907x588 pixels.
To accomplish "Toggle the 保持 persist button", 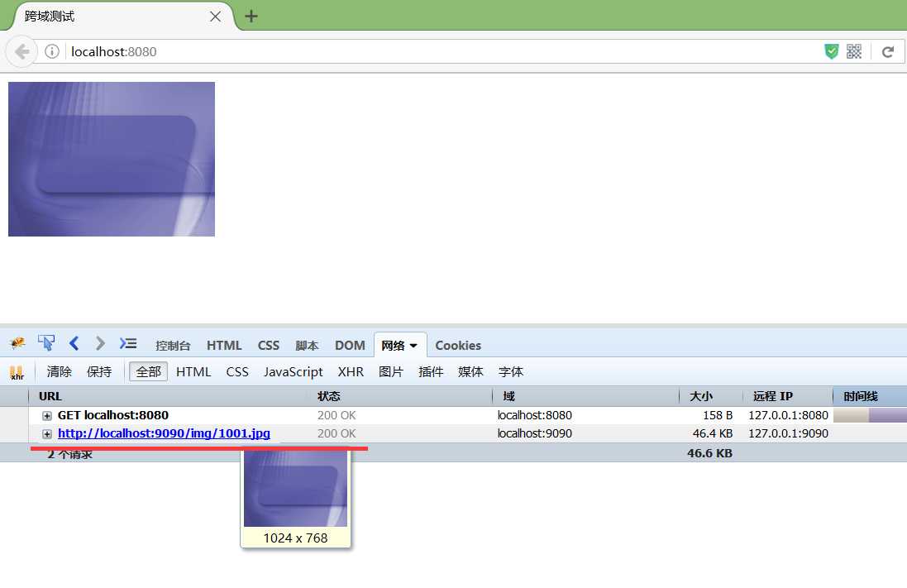I will pyautogui.click(x=99, y=371).
